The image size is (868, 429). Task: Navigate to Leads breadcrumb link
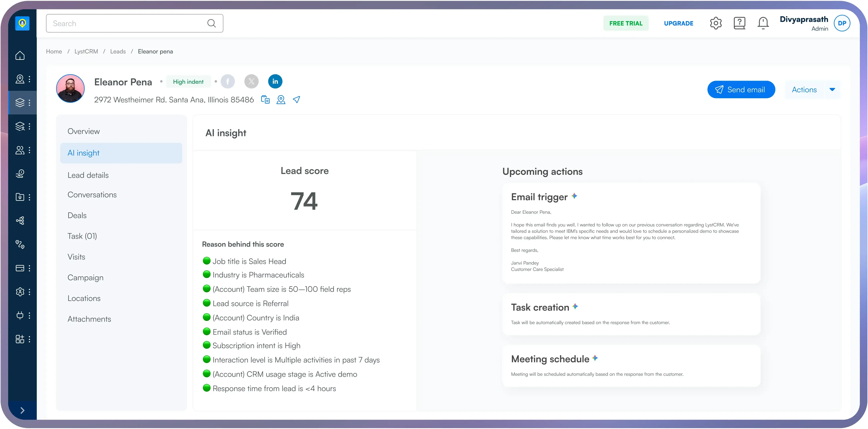click(x=118, y=51)
